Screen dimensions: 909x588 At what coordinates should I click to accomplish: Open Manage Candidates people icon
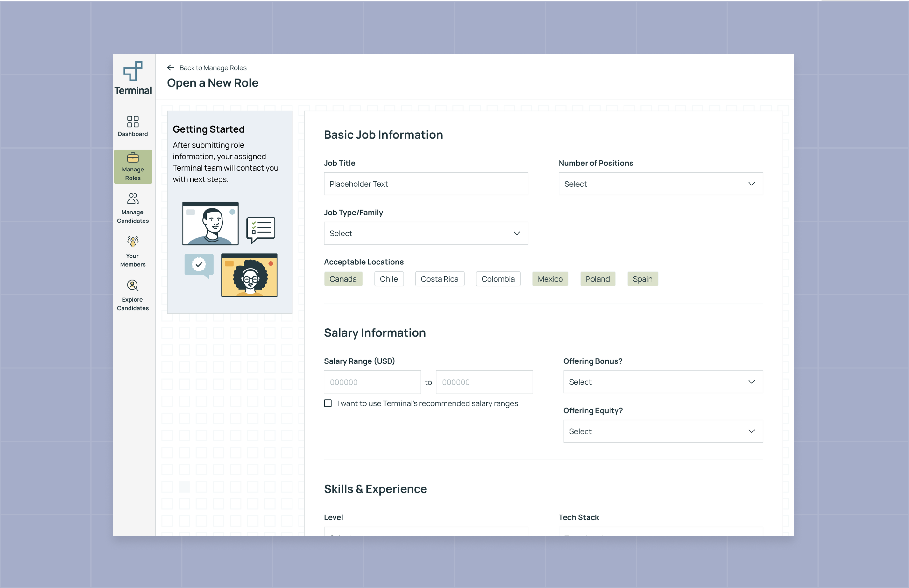click(132, 199)
